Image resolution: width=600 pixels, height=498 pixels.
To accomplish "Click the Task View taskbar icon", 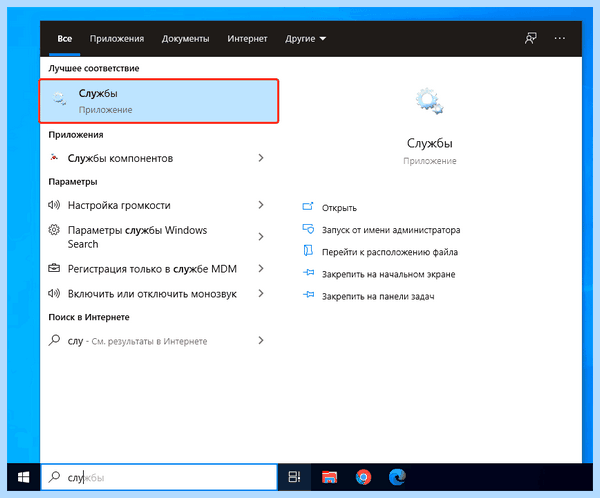I will pos(294,477).
